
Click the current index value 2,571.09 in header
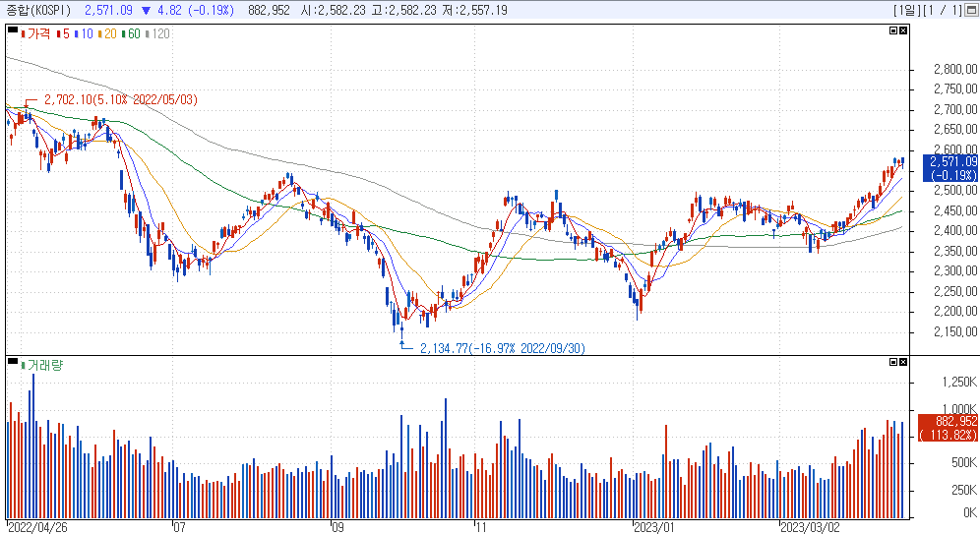109,10
